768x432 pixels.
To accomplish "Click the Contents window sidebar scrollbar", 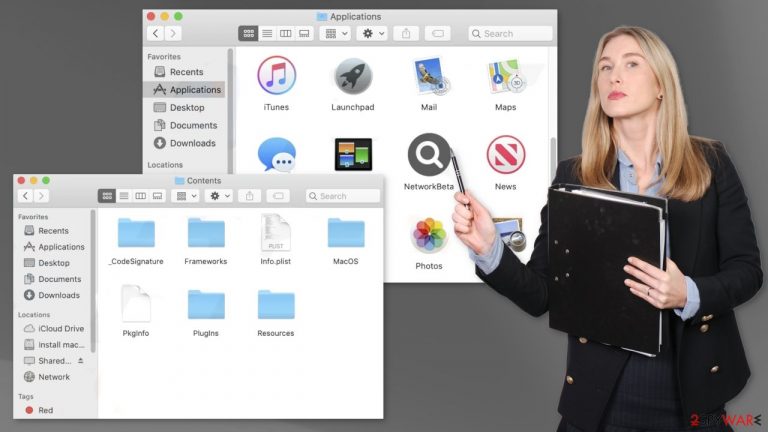I will [x=93, y=281].
